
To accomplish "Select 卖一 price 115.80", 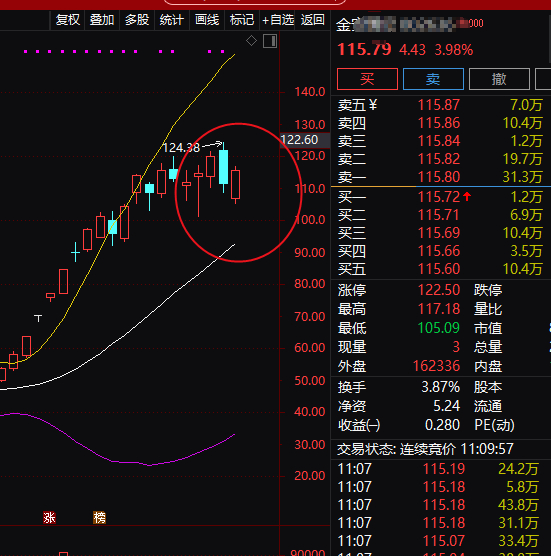I will pyautogui.click(x=439, y=177).
